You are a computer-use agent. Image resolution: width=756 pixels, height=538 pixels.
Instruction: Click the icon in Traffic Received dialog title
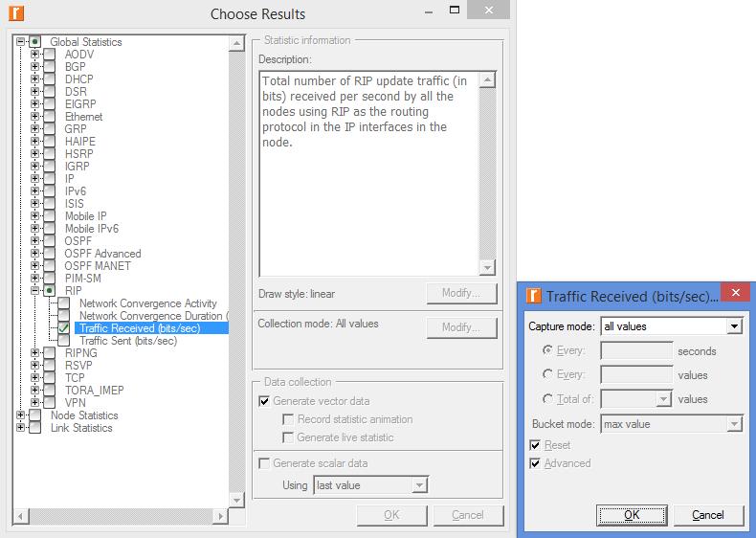(533, 295)
